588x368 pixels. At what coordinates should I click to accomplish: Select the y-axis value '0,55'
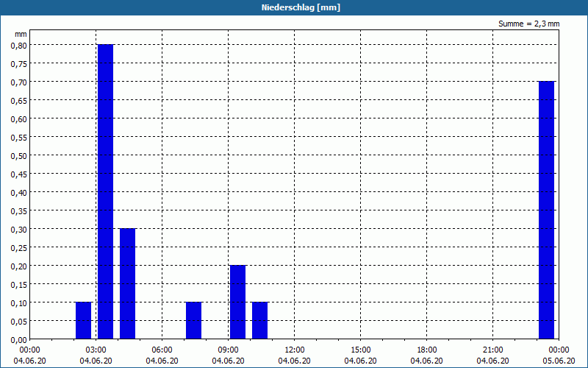[x=19, y=138]
